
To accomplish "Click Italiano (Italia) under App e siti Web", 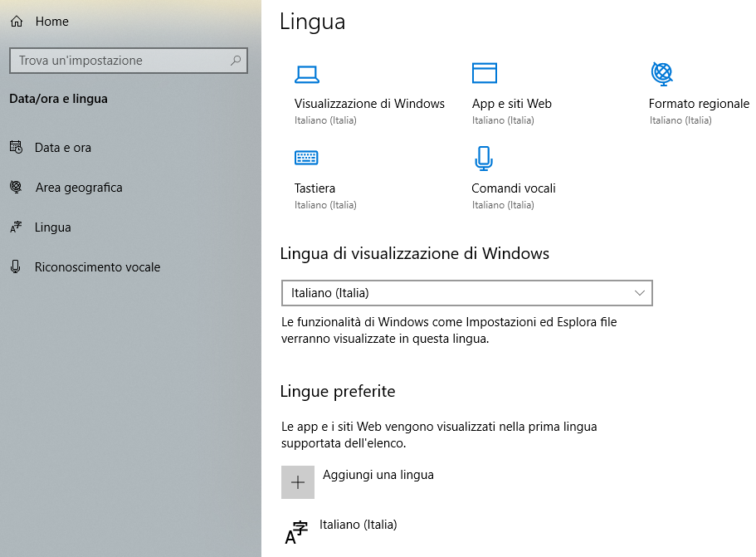I will 503,120.
